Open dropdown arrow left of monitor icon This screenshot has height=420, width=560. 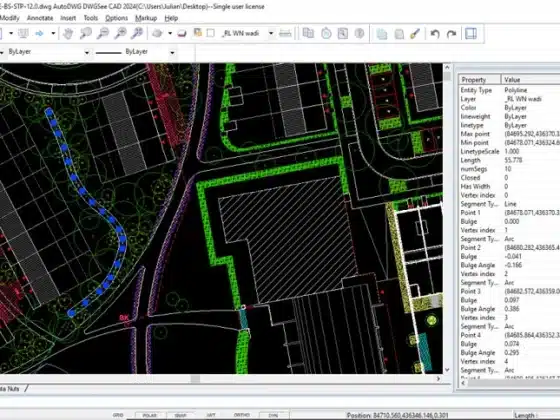pyautogui.click(x=11, y=34)
